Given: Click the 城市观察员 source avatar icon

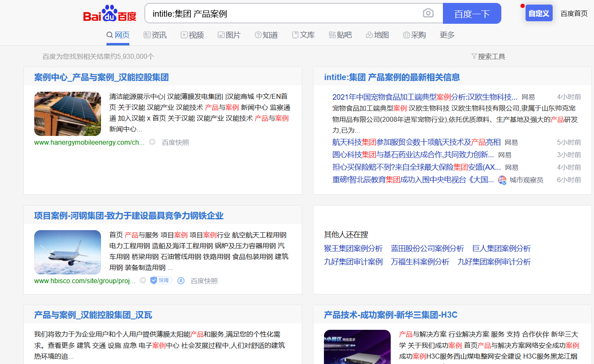Looking at the screenshot, I should [502, 180].
